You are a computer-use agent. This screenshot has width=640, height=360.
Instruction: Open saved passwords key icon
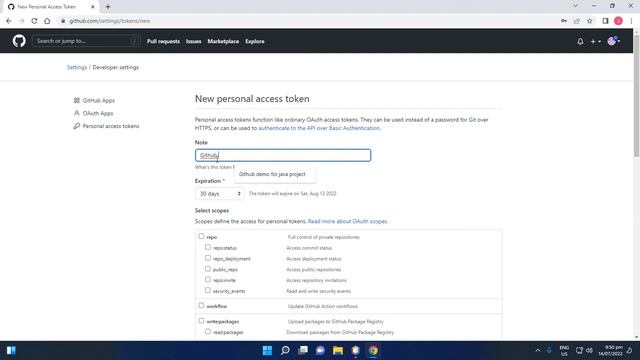coord(564,21)
